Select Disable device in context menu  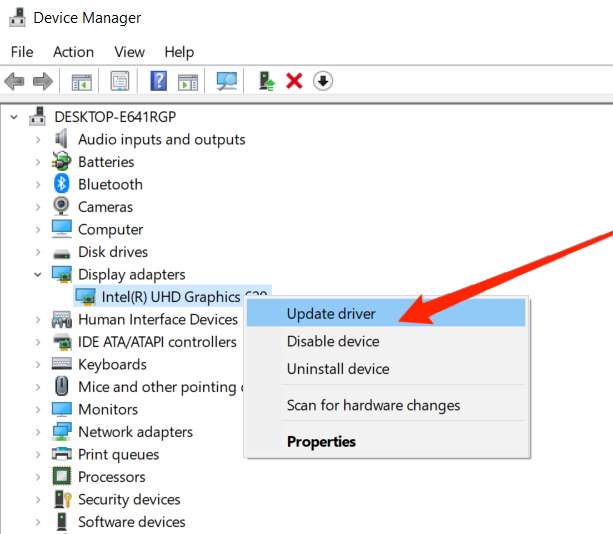coord(333,342)
